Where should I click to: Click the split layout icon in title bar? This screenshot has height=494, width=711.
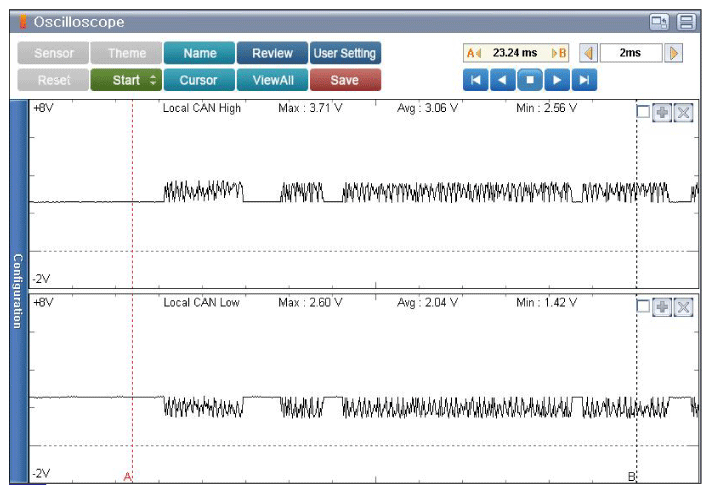coord(686,22)
